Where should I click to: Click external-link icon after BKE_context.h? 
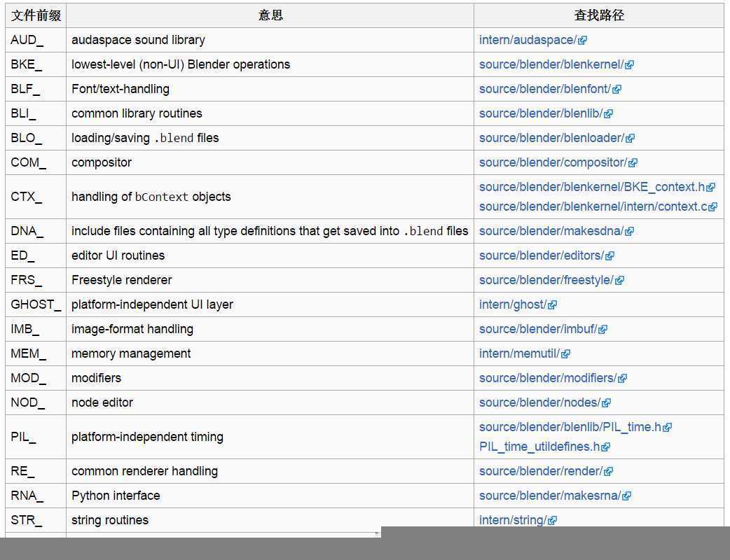click(711, 188)
